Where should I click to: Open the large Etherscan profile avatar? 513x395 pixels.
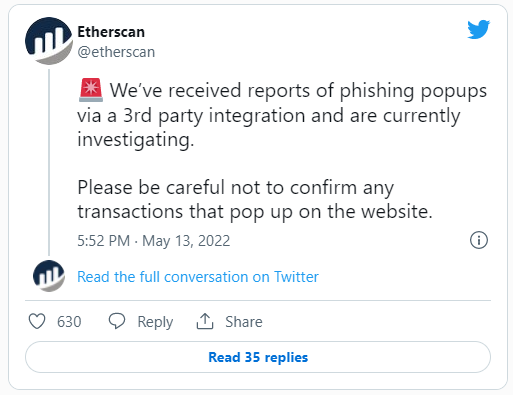tap(49, 41)
